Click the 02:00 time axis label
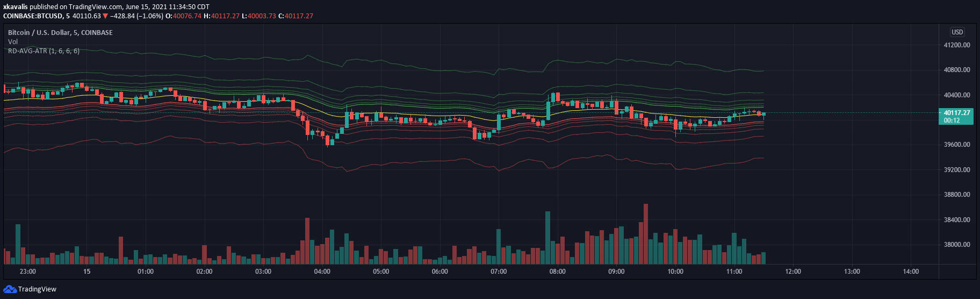980x299 pixels. (205, 272)
